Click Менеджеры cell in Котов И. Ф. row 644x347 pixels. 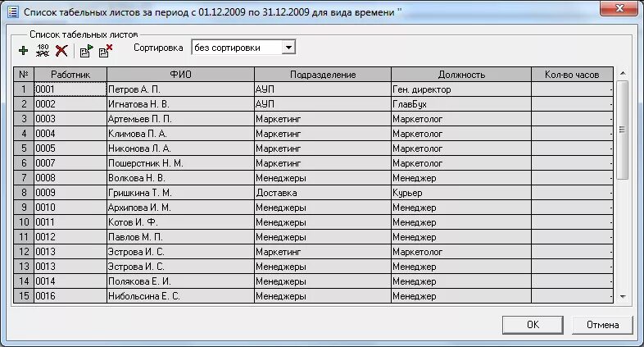pos(323,222)
